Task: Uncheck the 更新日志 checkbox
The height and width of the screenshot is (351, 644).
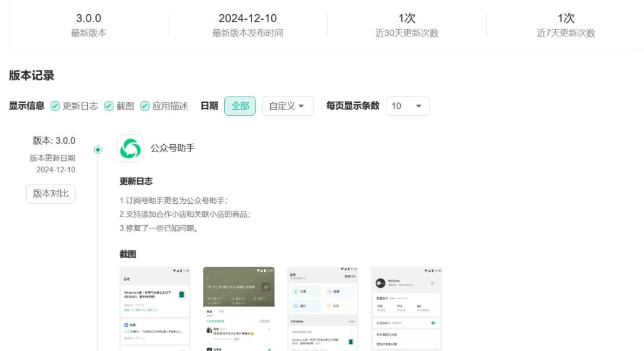Action: pos(55,106)
